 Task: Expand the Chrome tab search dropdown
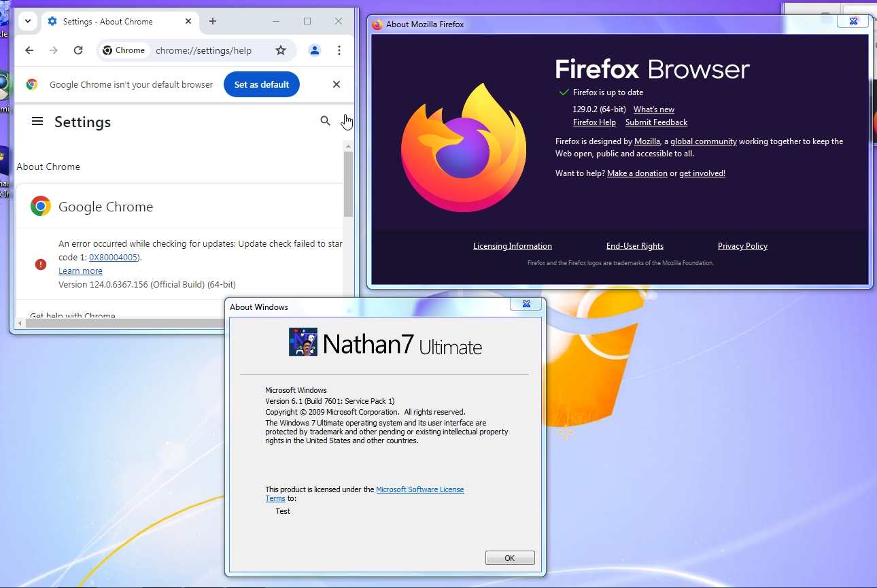[28, 21]
